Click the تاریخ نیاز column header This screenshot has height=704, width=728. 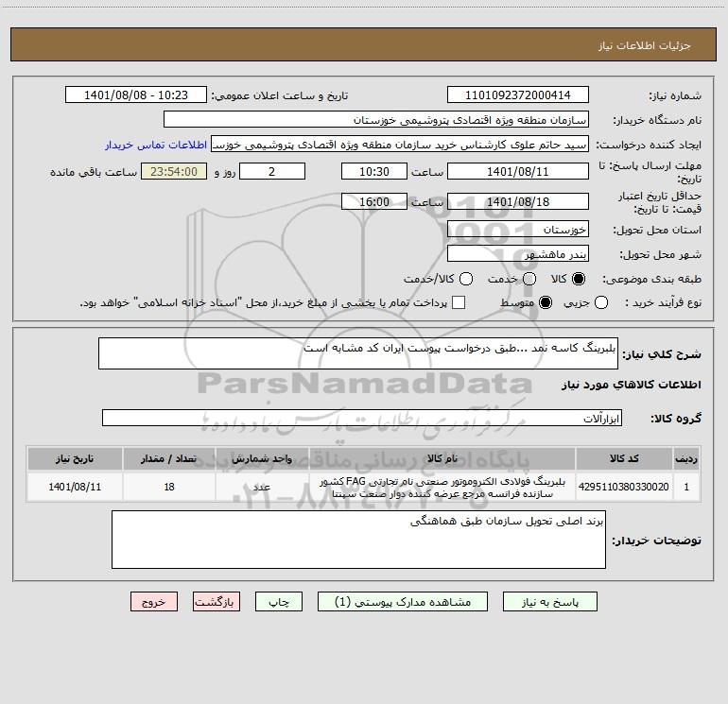[75, 458]
